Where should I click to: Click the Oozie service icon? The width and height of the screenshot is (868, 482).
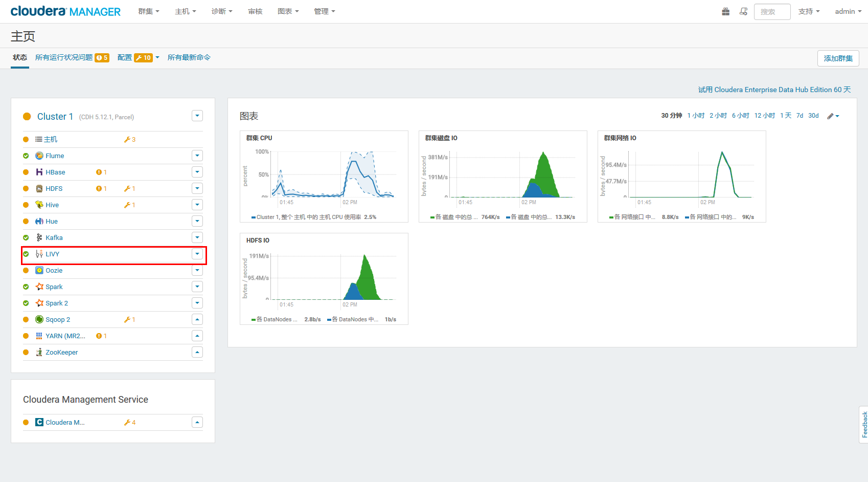(39, 270)
